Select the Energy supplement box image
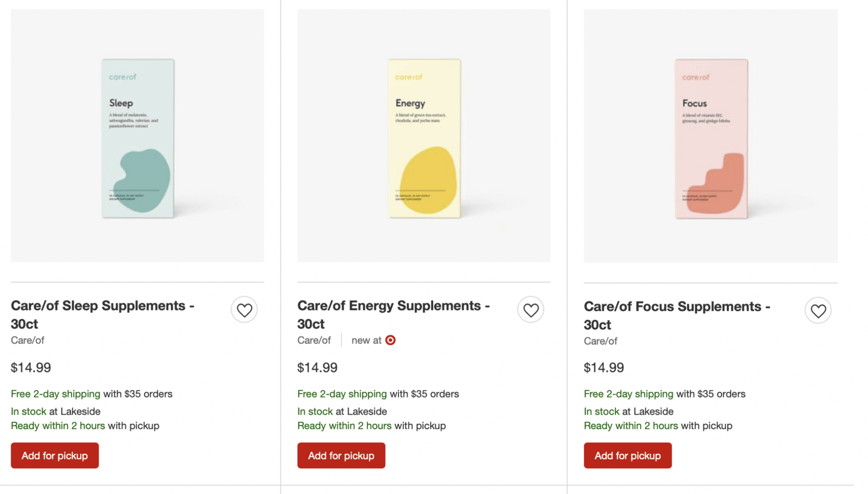 click(x=424, y=137)
